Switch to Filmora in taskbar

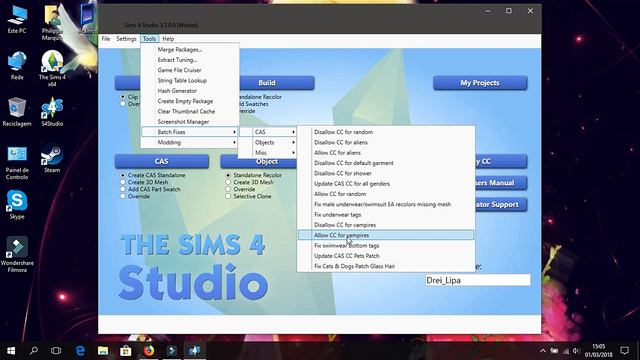click(172, 351)
